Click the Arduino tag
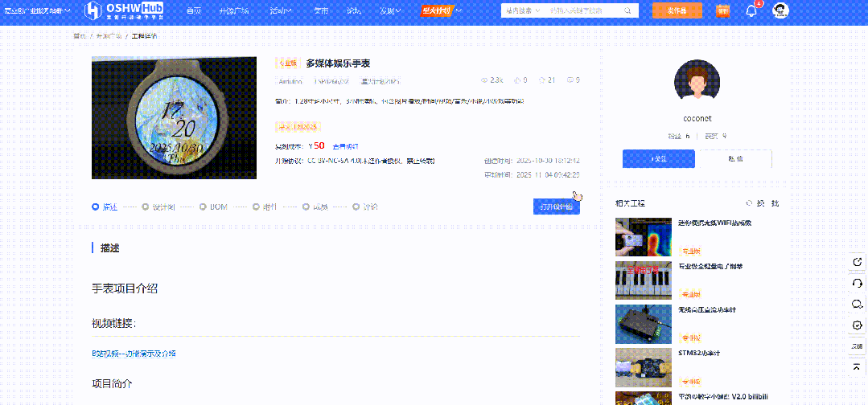Screen dimensions: 868x405 [290, 81]
